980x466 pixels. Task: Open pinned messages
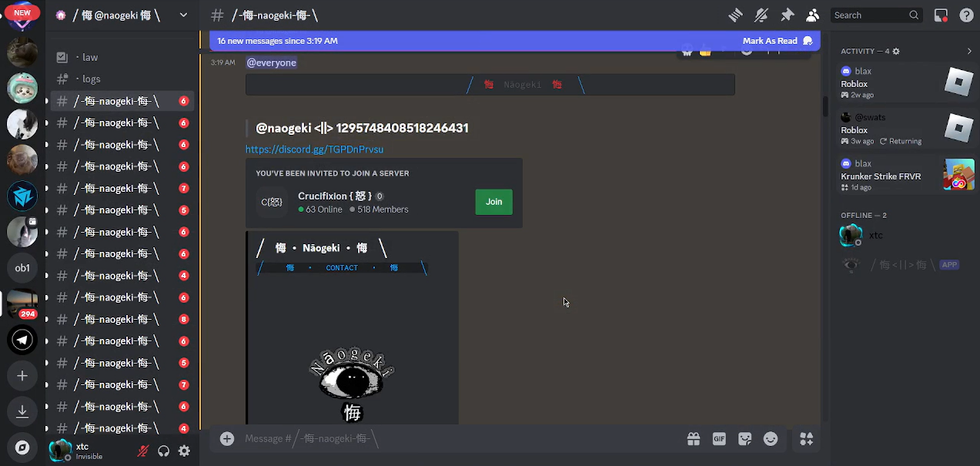coord(787,15)
